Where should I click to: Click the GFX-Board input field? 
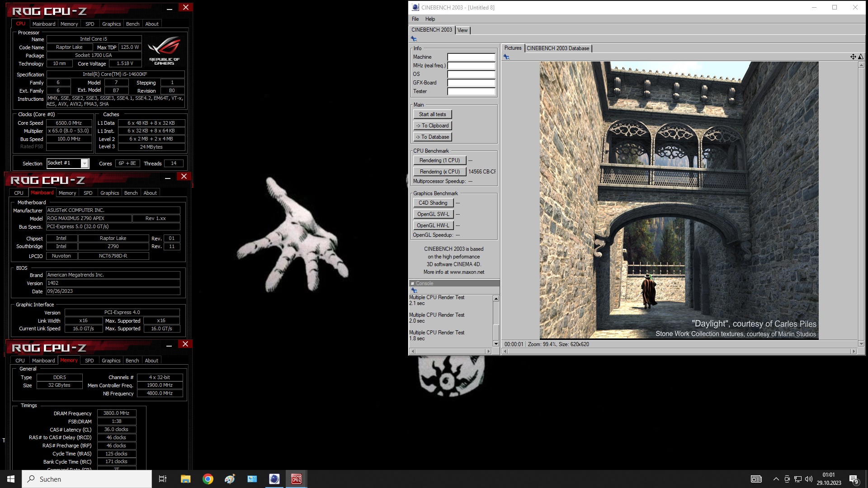[x=471, y=83]
